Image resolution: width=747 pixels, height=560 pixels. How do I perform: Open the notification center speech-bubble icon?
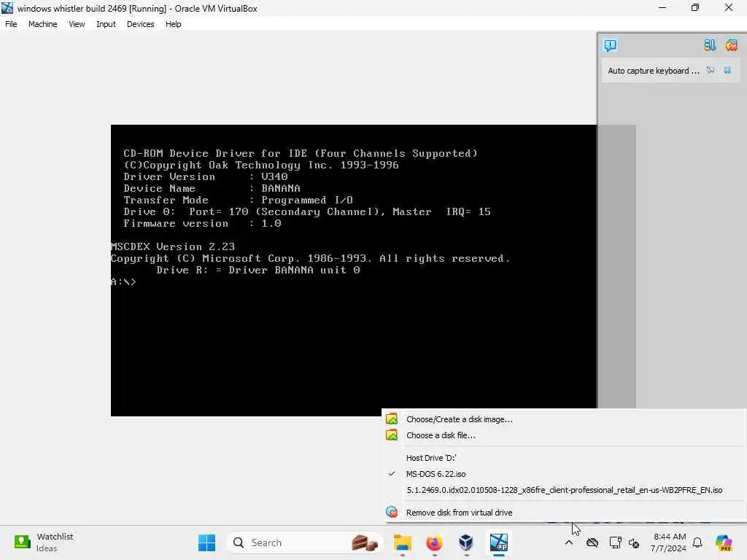[x=611, y=45]
